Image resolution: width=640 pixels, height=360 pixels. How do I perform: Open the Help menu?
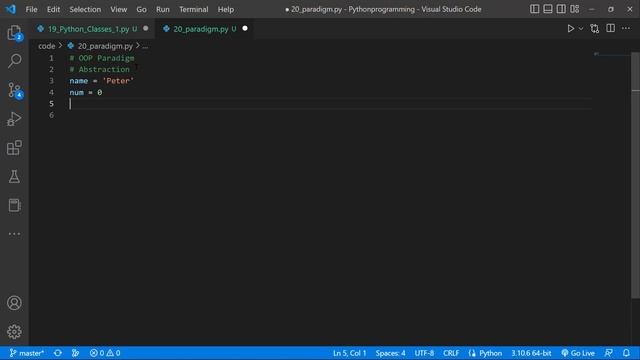226,9
